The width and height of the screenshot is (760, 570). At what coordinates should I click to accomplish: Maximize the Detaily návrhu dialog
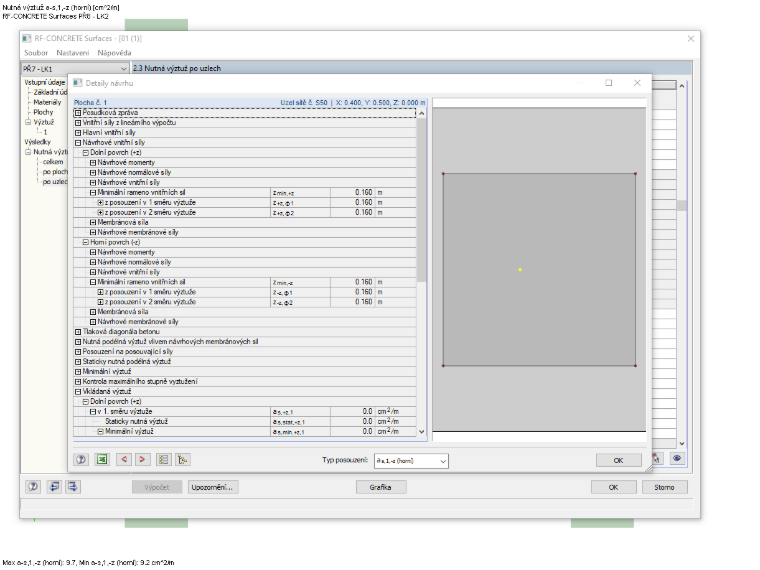(x=609, y=83)
